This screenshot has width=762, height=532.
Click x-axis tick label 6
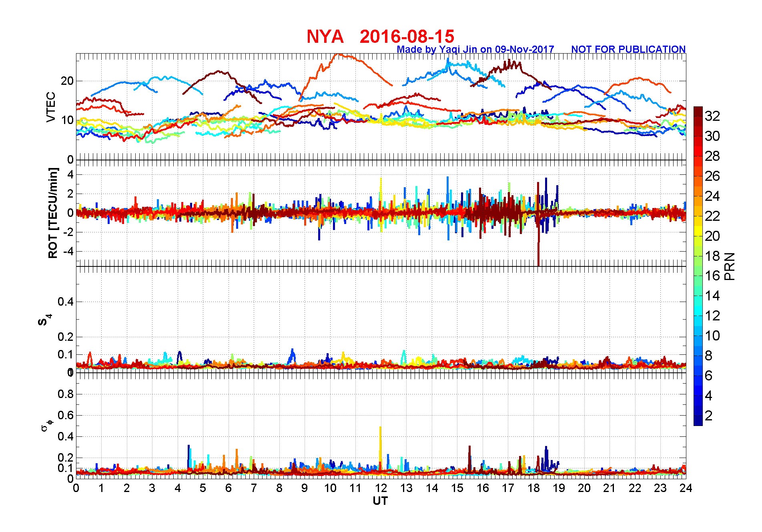point(228,488)
